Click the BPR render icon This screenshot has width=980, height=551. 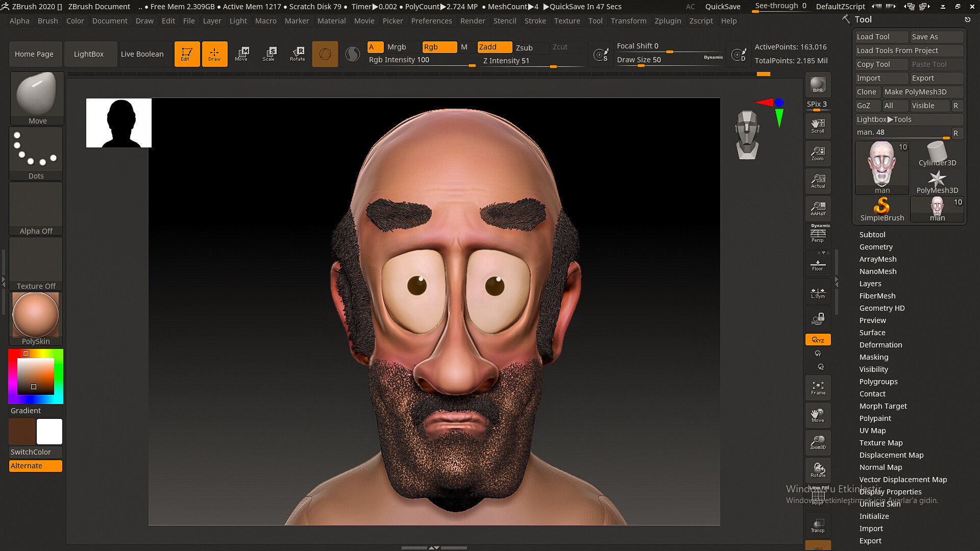(x=818, y=85)
